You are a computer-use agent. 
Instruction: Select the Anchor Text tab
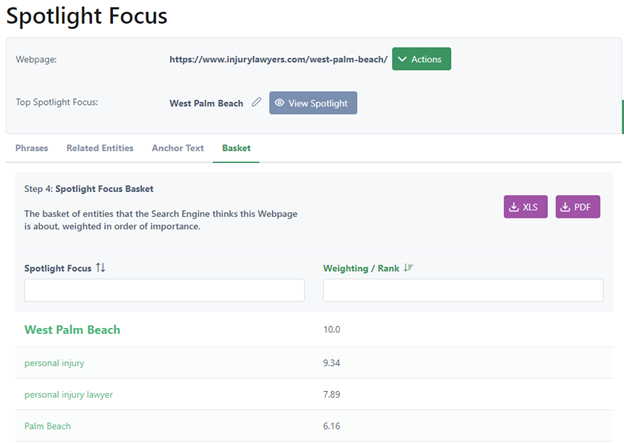tap(178, 148)
